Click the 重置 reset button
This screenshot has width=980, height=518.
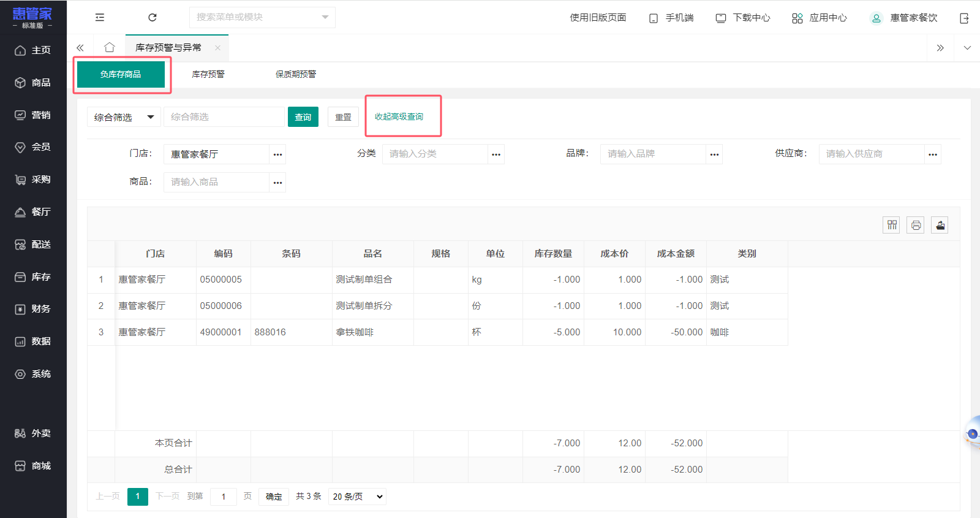[343, 117]
